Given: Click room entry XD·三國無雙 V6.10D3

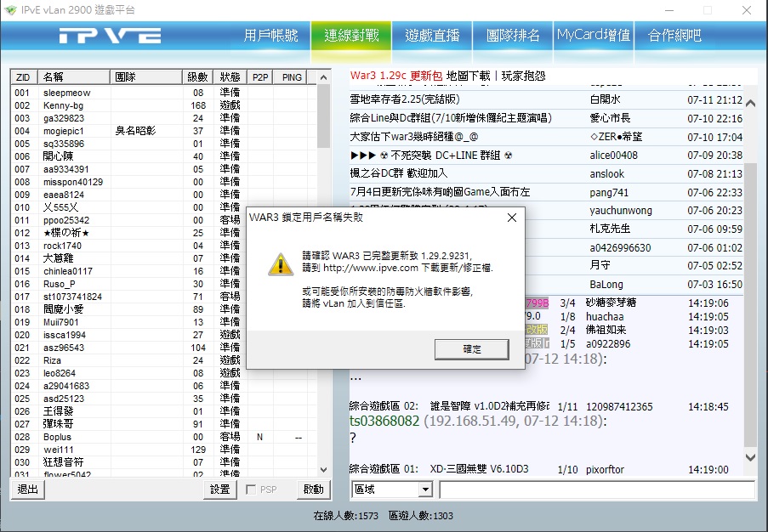Looking at the screenshot, I should (x=479, y=469).
